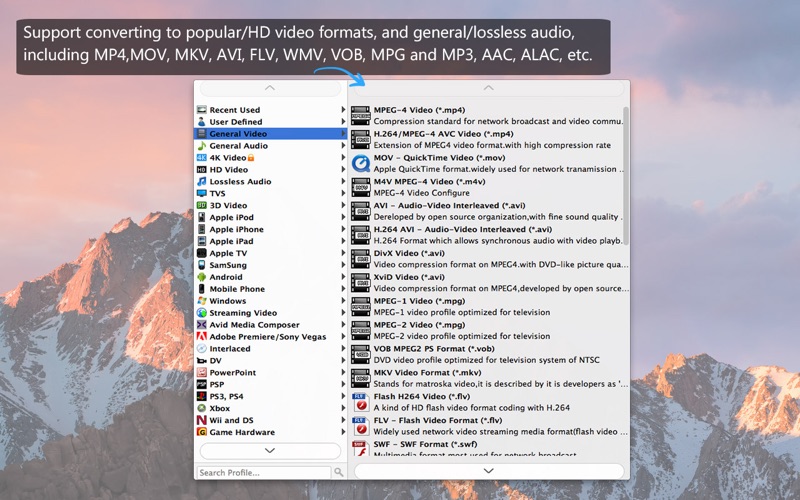Click the General Audio music note icon

point(202,145)
